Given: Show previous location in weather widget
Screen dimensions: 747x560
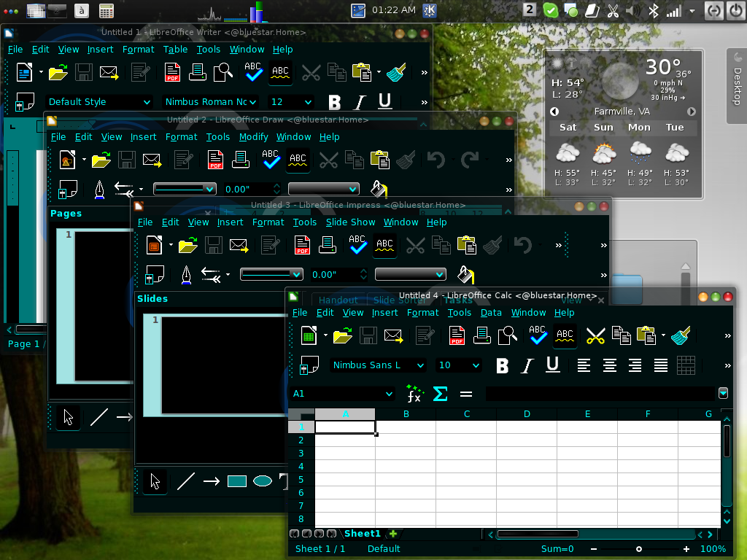Looking at the screenshot, I should [554, 112].
